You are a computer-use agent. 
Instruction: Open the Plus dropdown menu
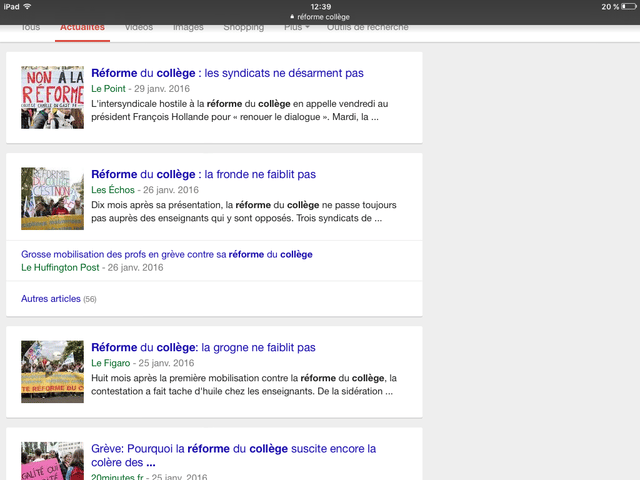point(296,27)
